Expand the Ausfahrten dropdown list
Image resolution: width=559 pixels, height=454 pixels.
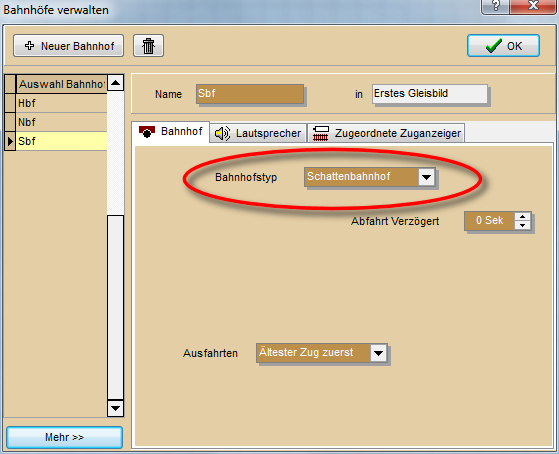378,353
